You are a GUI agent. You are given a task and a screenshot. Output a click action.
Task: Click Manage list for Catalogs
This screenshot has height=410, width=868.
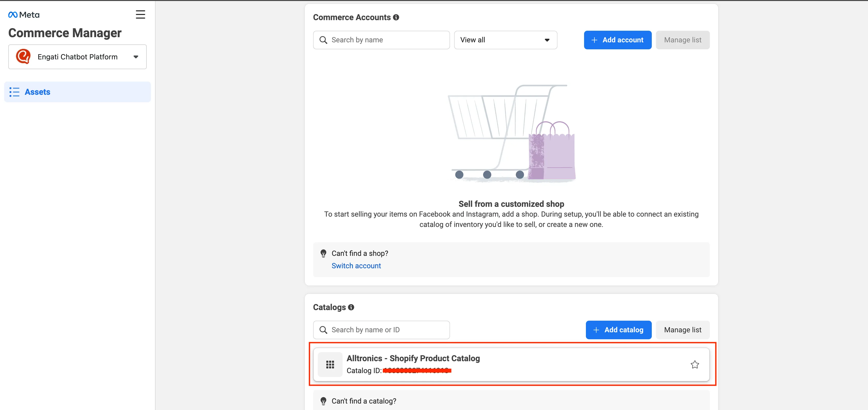tap(682, 330)
